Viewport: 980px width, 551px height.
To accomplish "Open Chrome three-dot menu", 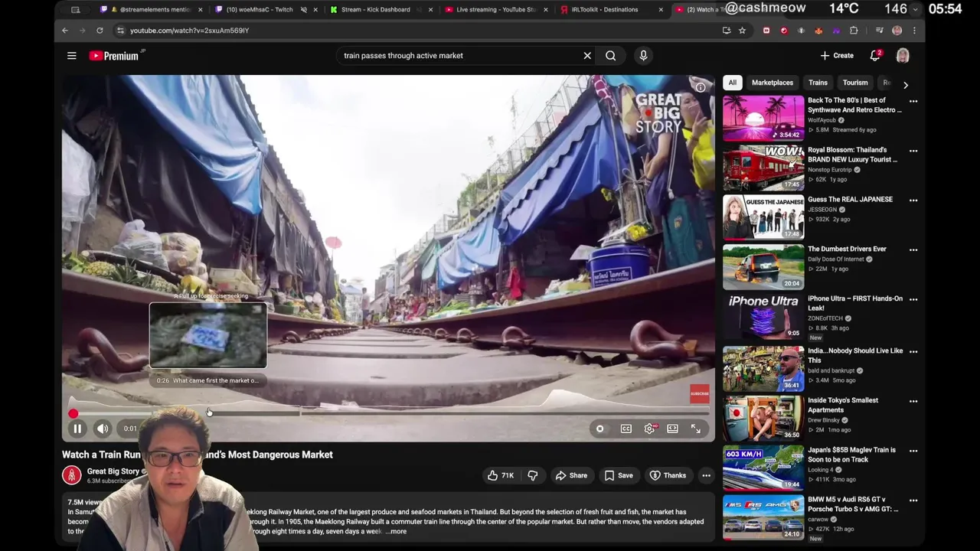I will coord(913,31).
